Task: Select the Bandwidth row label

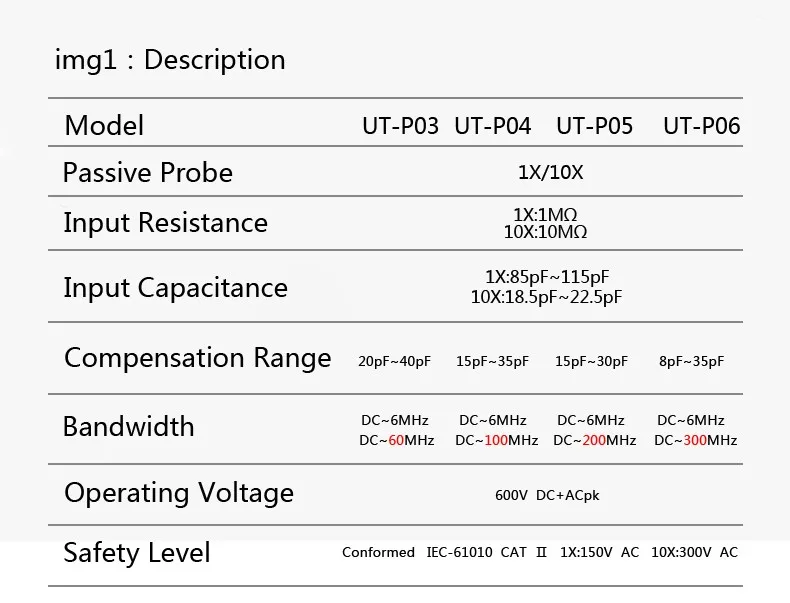Action: tap(128, 427)
